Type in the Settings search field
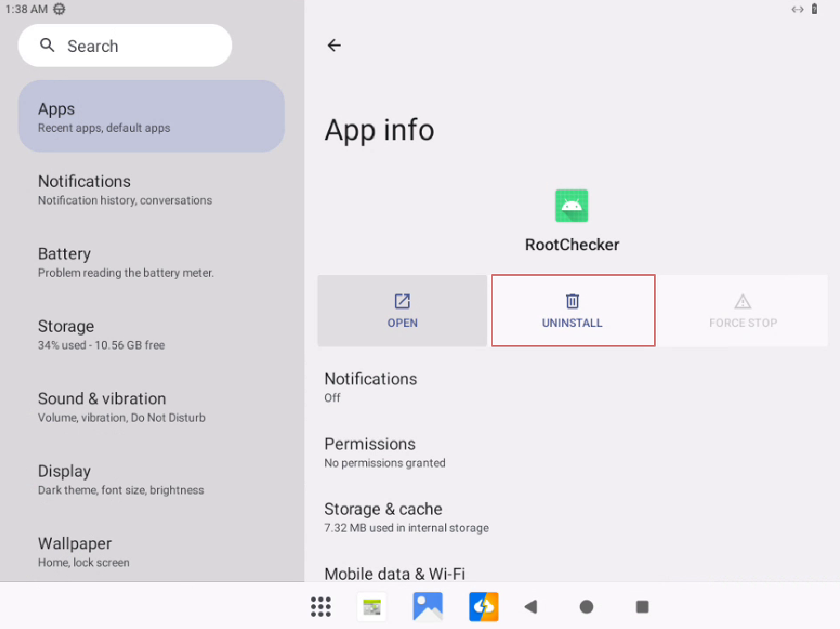Image resolution: width=840 pixels, height=629 pixels. coord(140,46)
